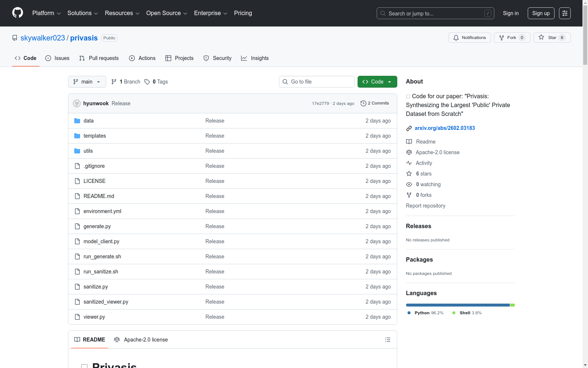The width and height of the screenshot is (588, 368).
Task: Open commit hash 17e2779
Action: 320,103
